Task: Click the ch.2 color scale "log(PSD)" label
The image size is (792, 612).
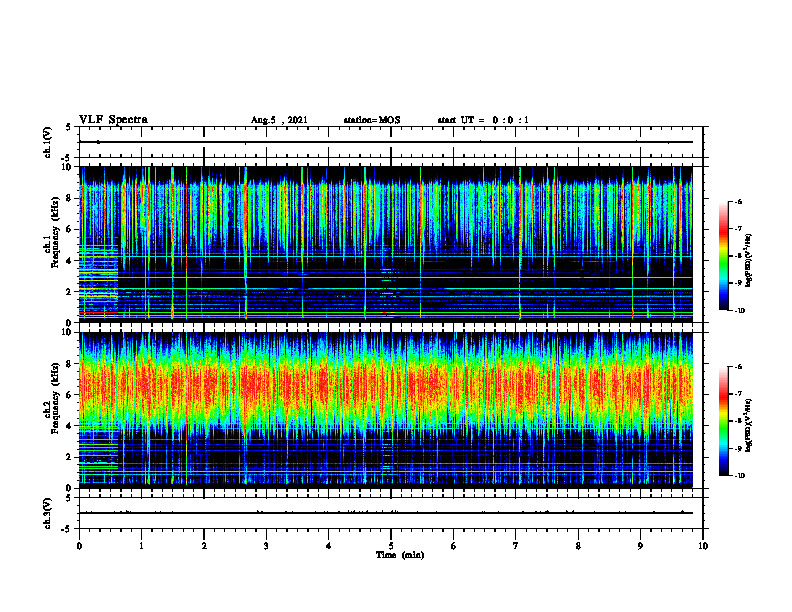Action: coord(749,425)
